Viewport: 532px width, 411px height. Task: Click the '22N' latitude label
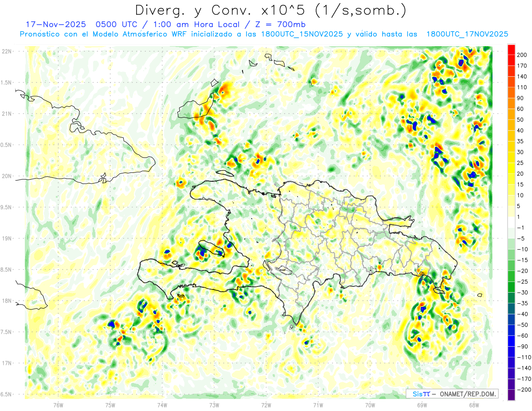(x=7, y=51)
